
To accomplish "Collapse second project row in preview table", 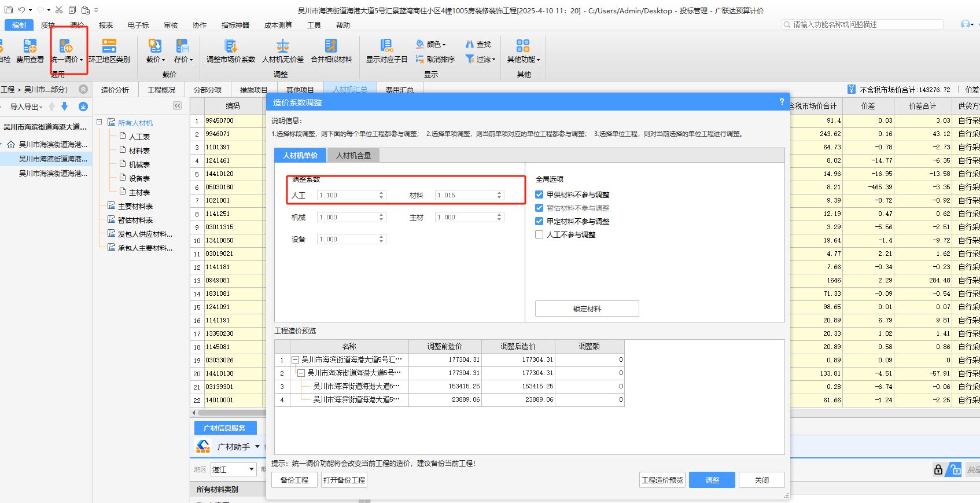I will pos(301,373).
